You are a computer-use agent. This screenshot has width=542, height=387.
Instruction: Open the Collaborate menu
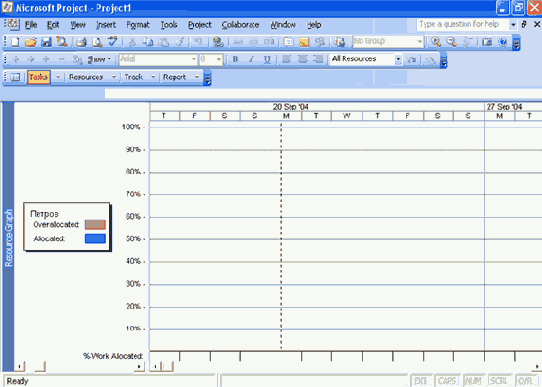pos(240,25)
